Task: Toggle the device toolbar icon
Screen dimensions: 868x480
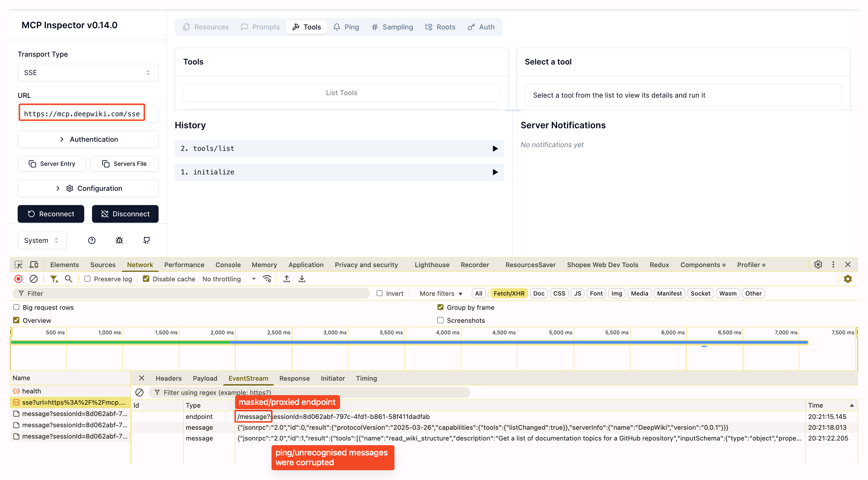Action: (x=34, y=265)
